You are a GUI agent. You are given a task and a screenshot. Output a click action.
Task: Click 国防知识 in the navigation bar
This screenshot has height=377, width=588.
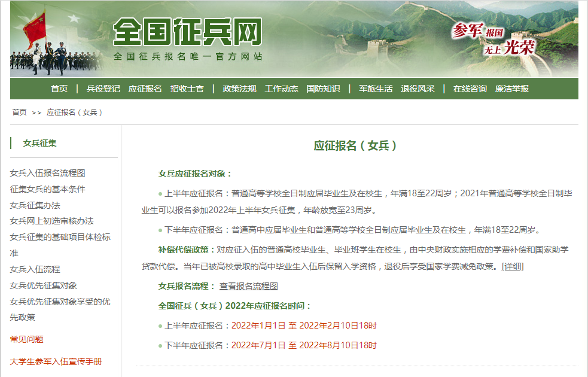coord(323,89)
